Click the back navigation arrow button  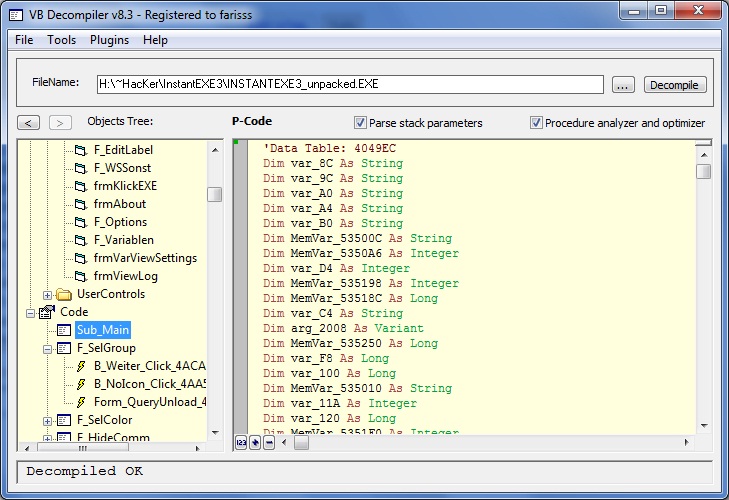tap(29, 123)
